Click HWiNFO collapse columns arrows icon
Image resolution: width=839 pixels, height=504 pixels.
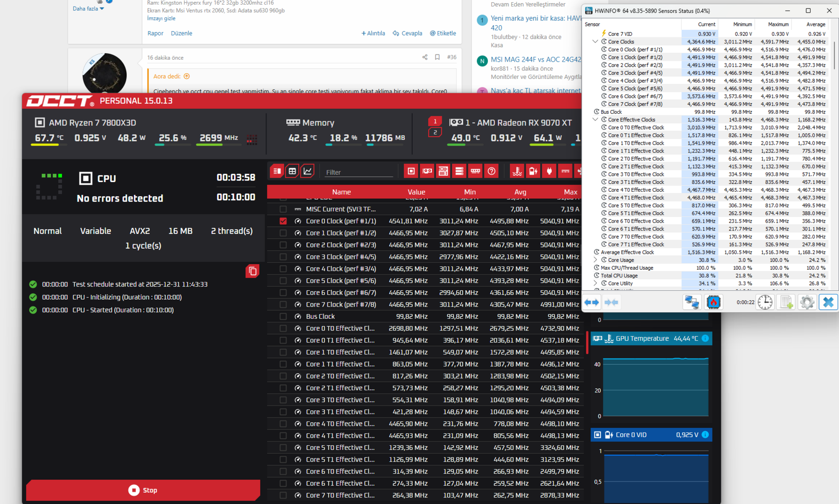[x=611, y=302]
